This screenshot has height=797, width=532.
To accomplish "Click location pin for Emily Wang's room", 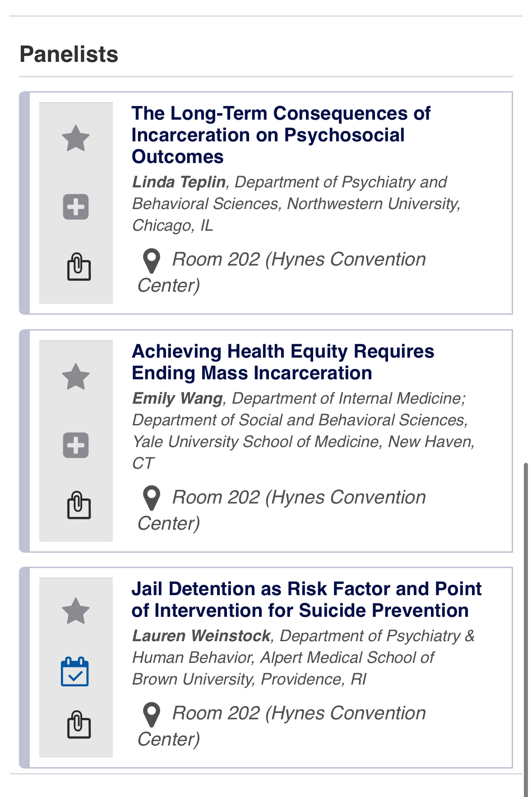I will pos(152,499).
